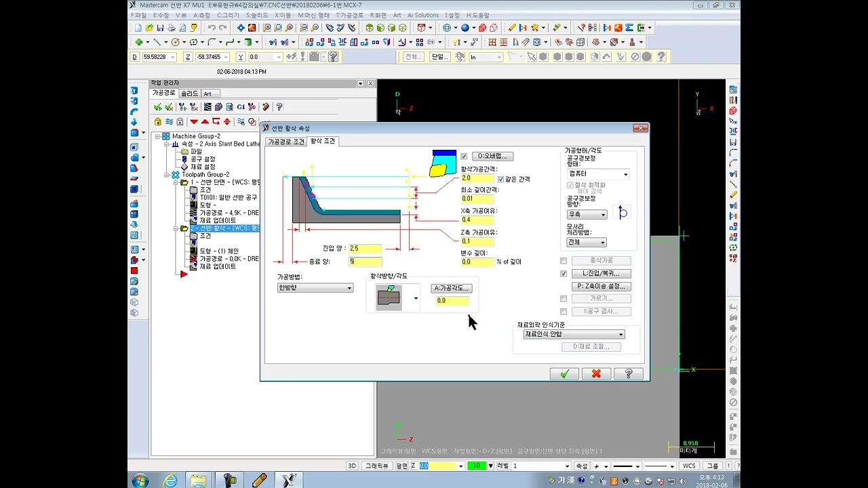868x488 pixels.
Task: Cancel the dialog with the red X button
Action: 596,373
